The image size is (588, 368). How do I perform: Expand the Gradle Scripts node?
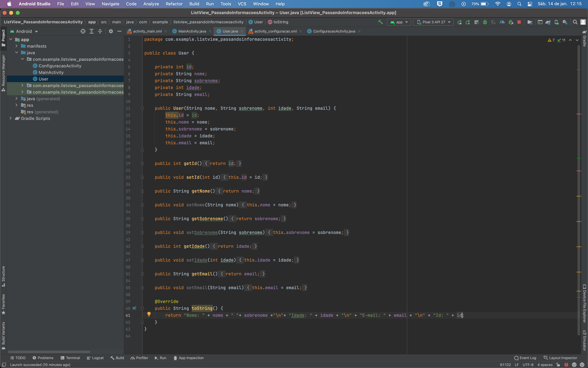[x=10, y=118]
